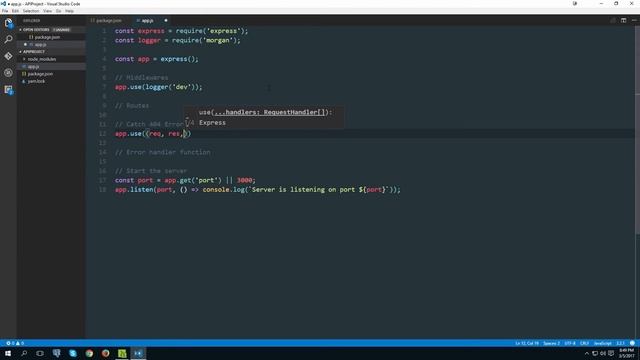Click the split editor icon
Viewport: 640px width, 360px height.
[x=623, y=20]
